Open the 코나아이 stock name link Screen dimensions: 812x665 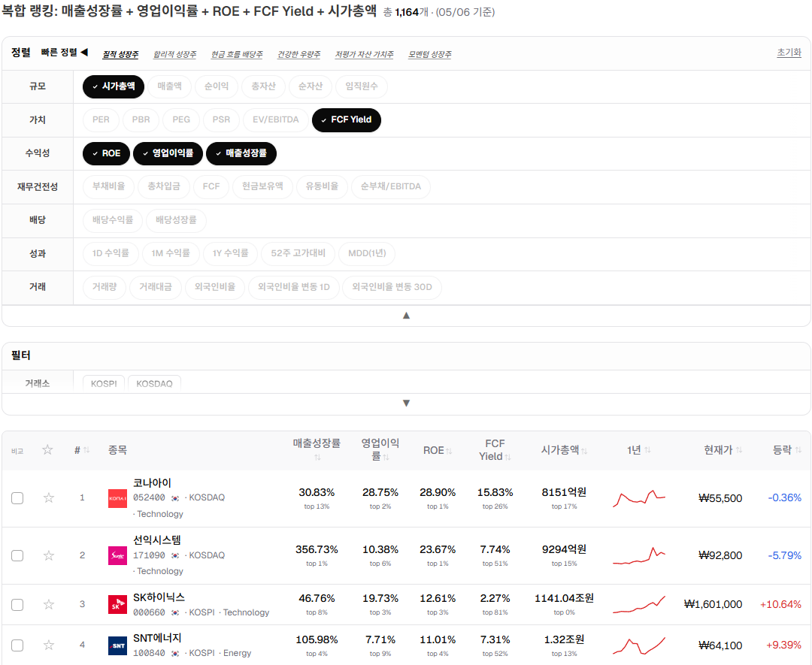pos(152,483)
